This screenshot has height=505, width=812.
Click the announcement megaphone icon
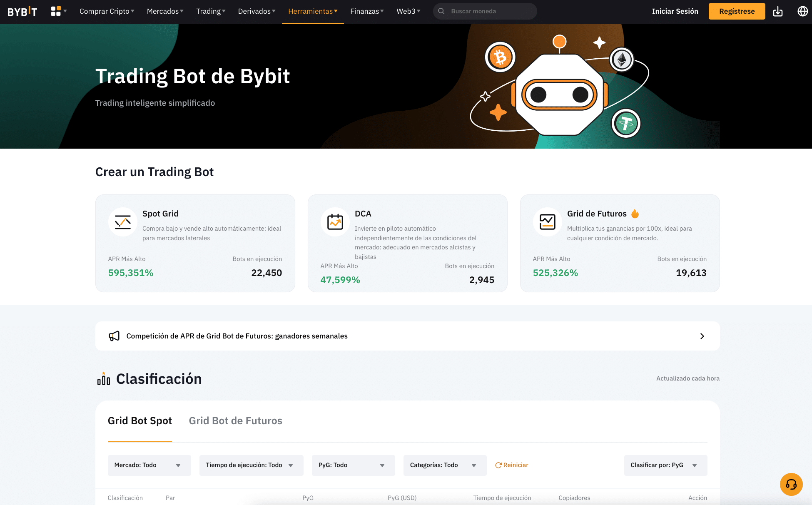114,336
